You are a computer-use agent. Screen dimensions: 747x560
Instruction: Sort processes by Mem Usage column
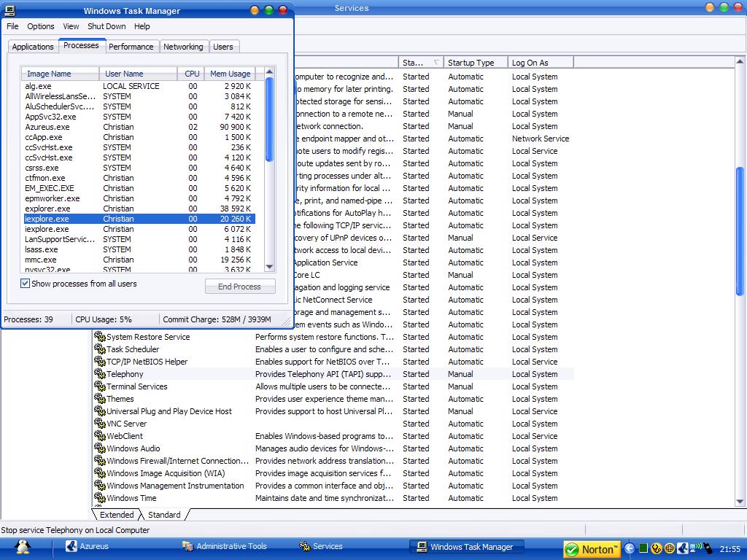(x=230, y=74)
